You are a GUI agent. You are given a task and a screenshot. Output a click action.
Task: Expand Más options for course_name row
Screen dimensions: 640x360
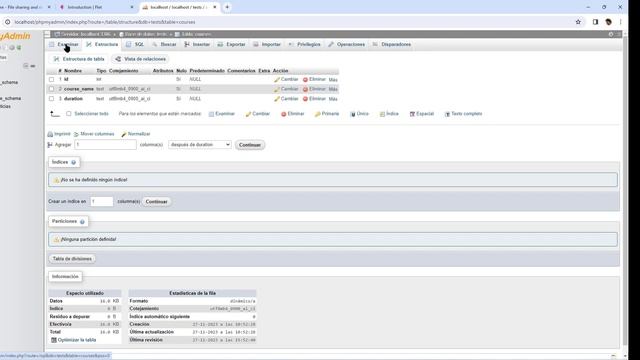333,89
